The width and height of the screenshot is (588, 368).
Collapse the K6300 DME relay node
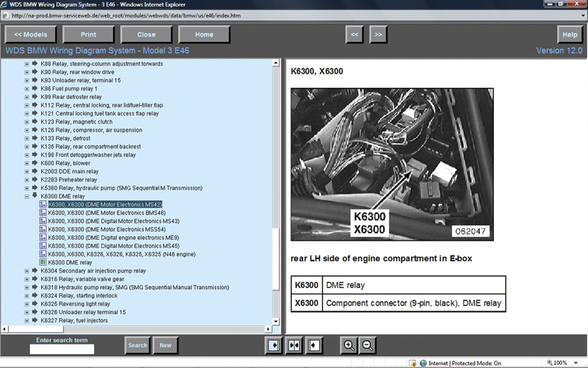(x=26, y=197)
